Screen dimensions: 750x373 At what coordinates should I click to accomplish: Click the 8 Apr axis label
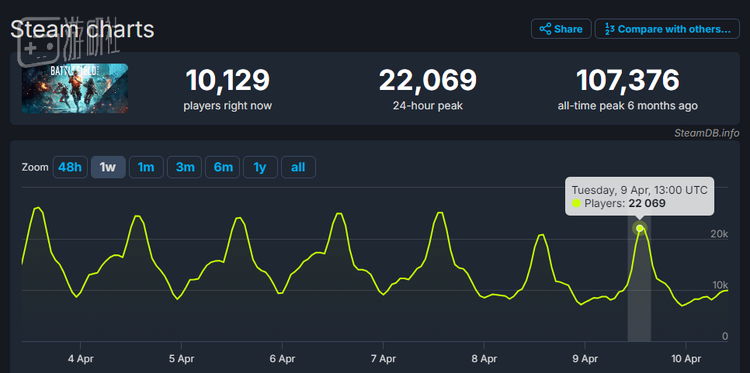(x=484, y=359)
